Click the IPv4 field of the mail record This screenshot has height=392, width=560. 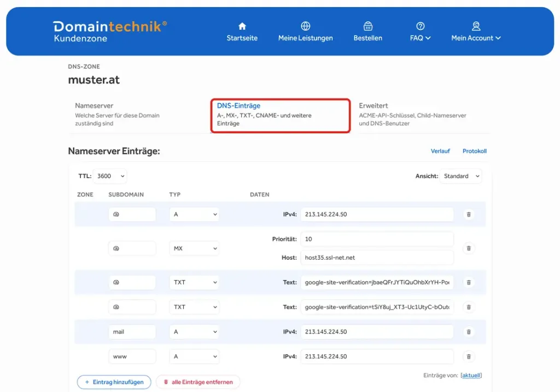[x=377, y=332]
